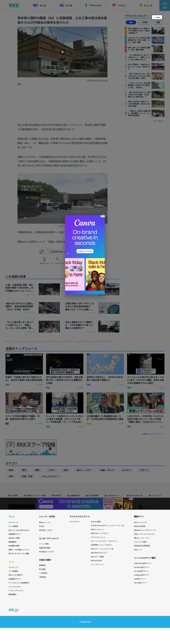Screen dimensions: 170x644
Task: Open the Cookieポリシー footer link
Action: (112, 496)
